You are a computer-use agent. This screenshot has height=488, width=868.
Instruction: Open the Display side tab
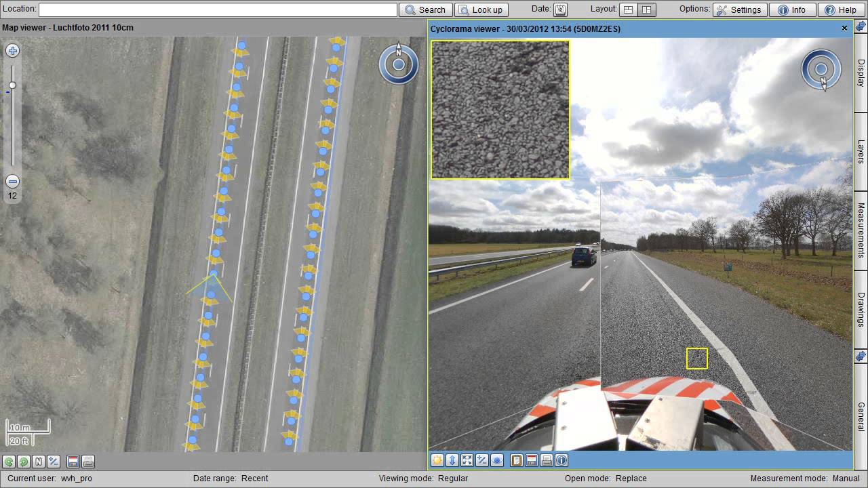(x=861, y=73)
